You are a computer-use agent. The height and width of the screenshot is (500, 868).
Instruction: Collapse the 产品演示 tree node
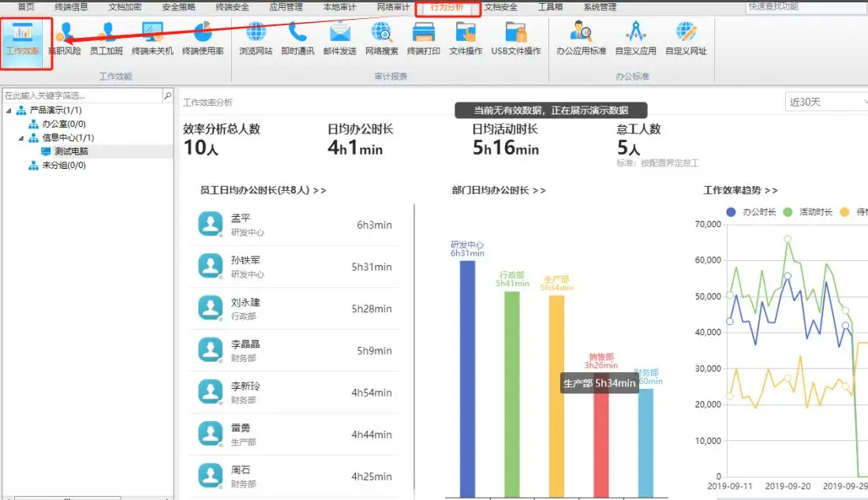pos(9,110)
